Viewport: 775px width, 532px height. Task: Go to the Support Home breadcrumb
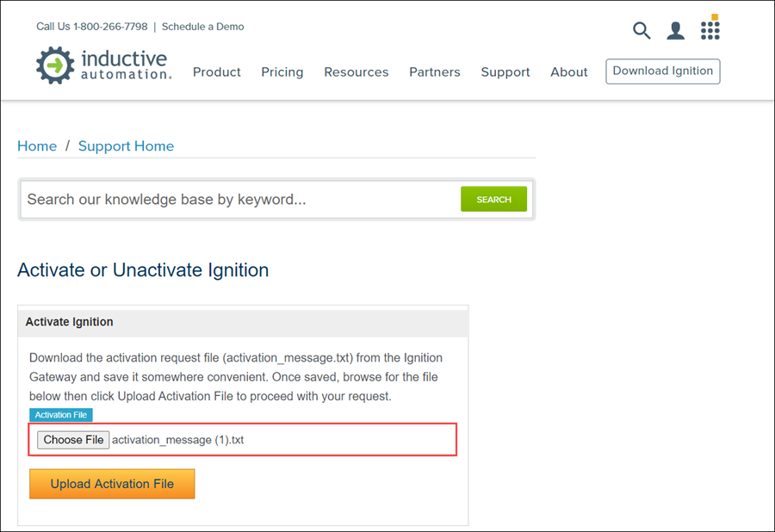[x=126, y=146]
